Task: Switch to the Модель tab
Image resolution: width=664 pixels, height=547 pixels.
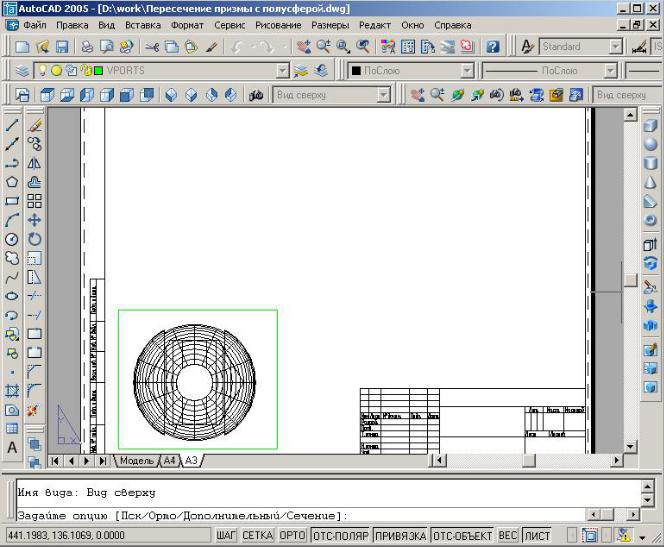Action: [137, 460]
